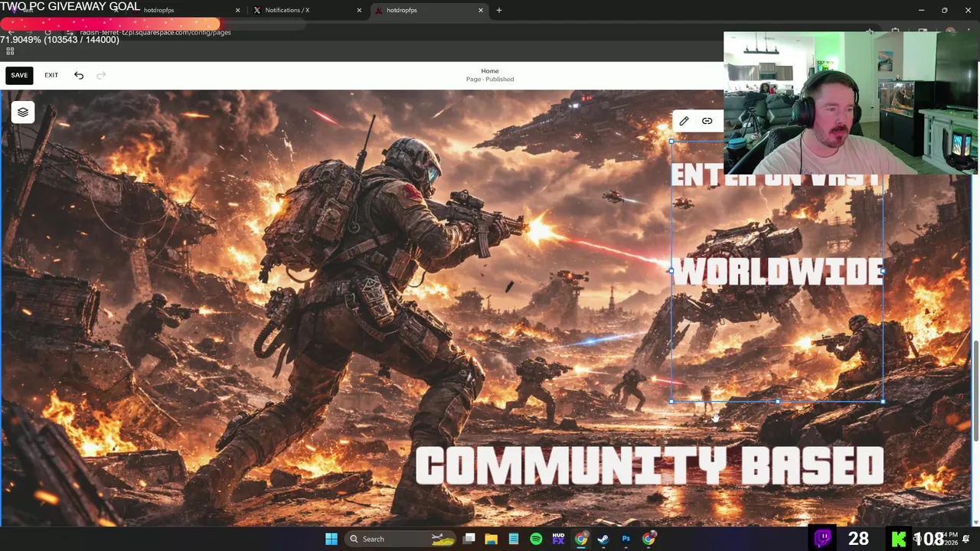Click the link icon on block toolbar
Screen dimensions: 980x551
click(707, 121)
